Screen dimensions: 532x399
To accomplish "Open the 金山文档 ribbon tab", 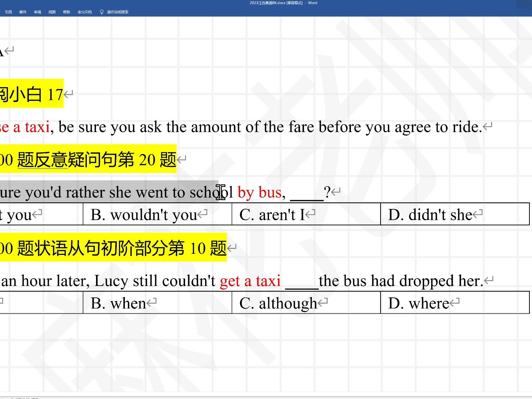I will pos(85,12).
